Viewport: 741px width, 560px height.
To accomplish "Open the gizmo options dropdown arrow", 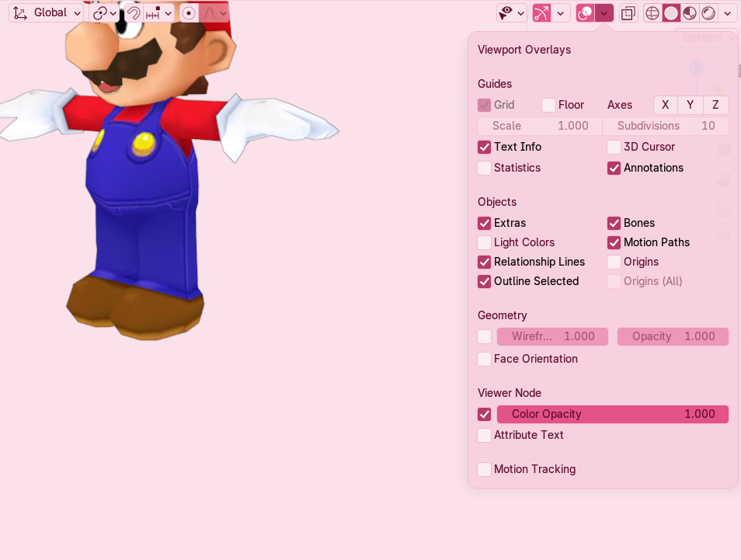I will [x=561, y=13].
